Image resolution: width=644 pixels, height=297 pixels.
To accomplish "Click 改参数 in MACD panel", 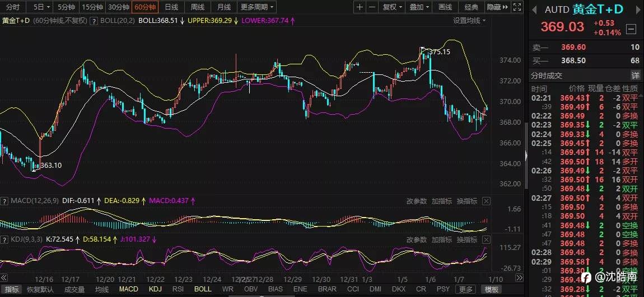I will [x=417, y=201].
